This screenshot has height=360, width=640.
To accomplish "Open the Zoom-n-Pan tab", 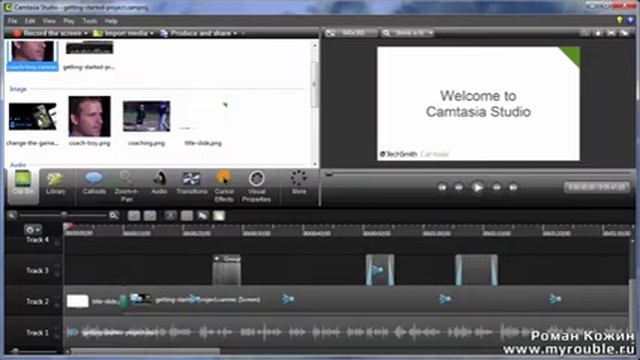I will pos(126,187).
